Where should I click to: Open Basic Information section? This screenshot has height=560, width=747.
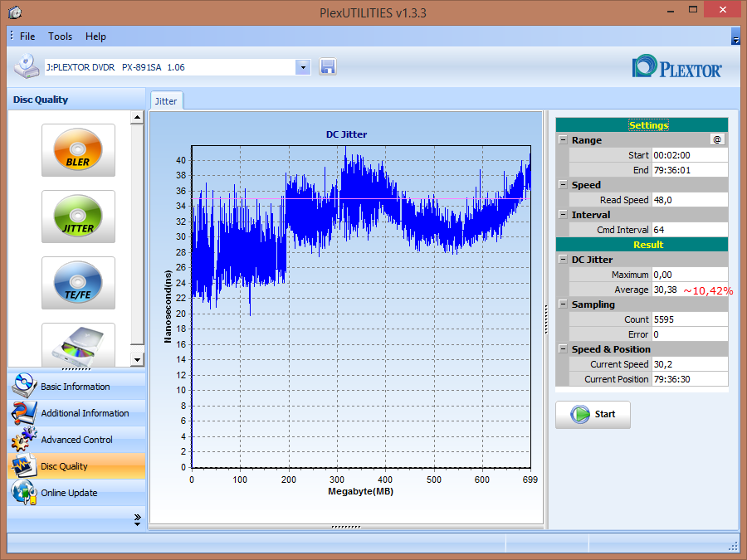point(76,386)
